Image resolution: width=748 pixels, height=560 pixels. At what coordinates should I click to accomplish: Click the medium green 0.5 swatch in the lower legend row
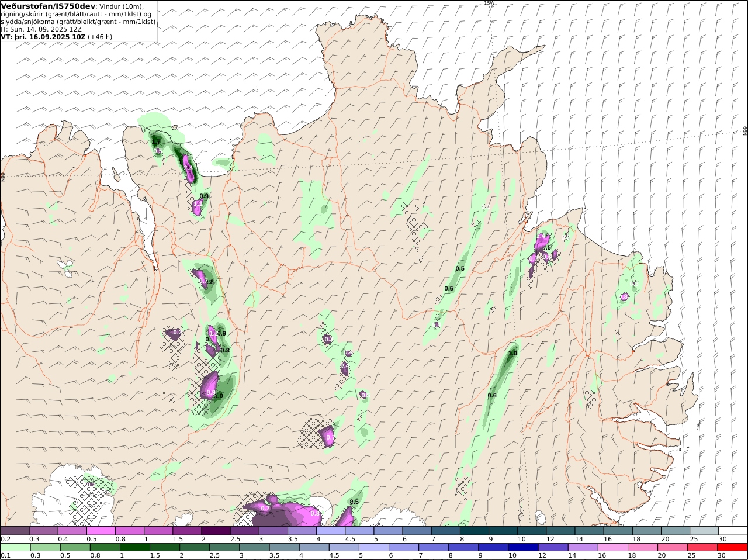(x=75, y=547)
